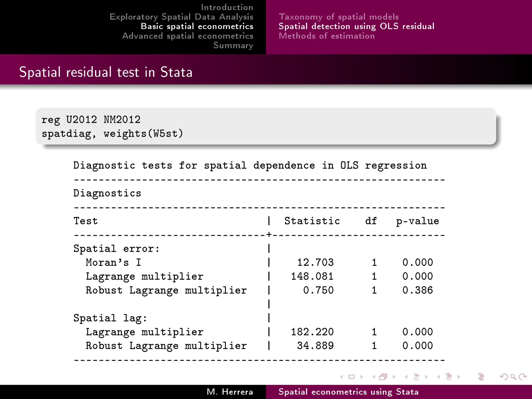Click the slide rectangle navigation icon
This screenshot has height=399, width=532.
[351, 377]
